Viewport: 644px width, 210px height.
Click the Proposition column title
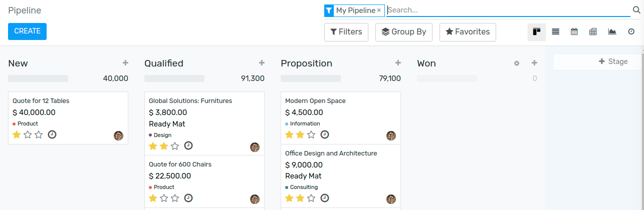click(x=306, y=63)
